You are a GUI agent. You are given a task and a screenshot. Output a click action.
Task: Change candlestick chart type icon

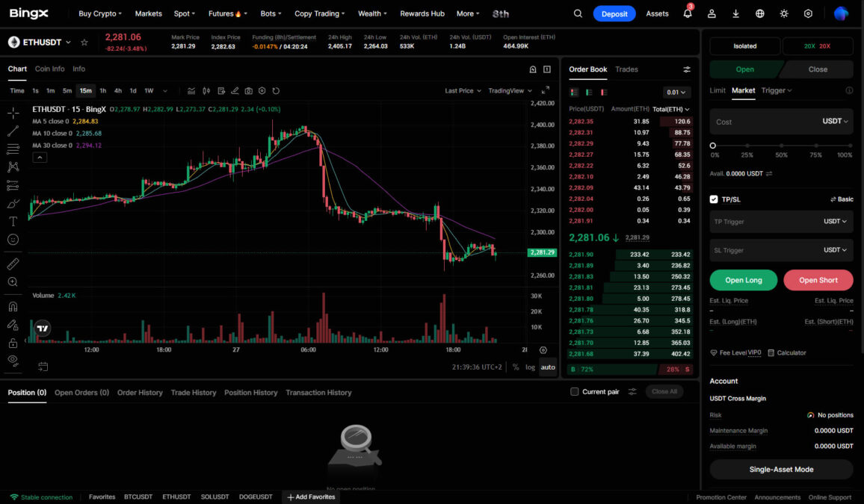click(206, 91)
